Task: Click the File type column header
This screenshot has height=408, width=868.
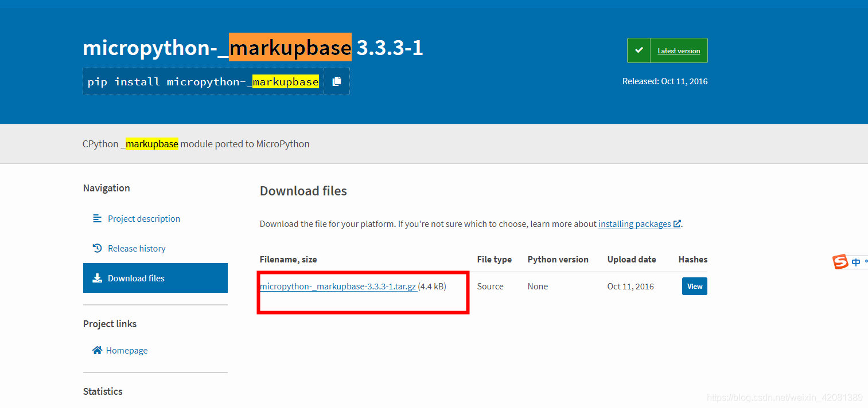Action: coord(494,260)
